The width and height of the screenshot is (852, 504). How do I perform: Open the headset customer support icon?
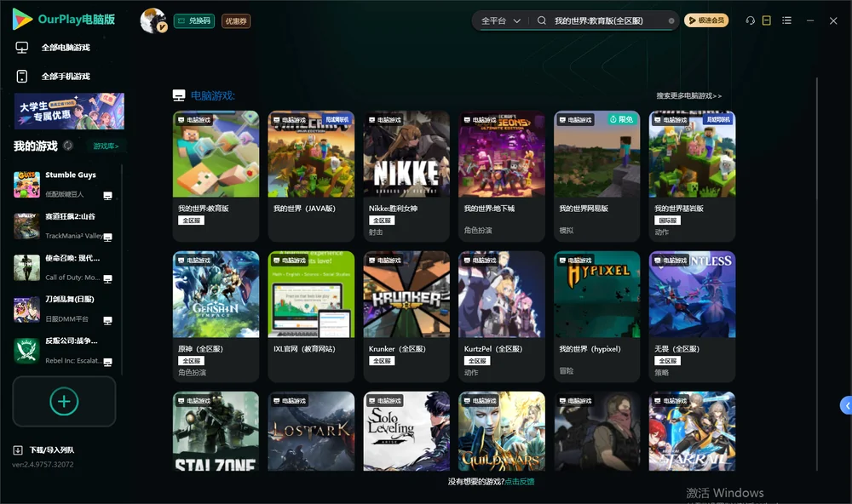pyautogui.click(x=750, y=20)
